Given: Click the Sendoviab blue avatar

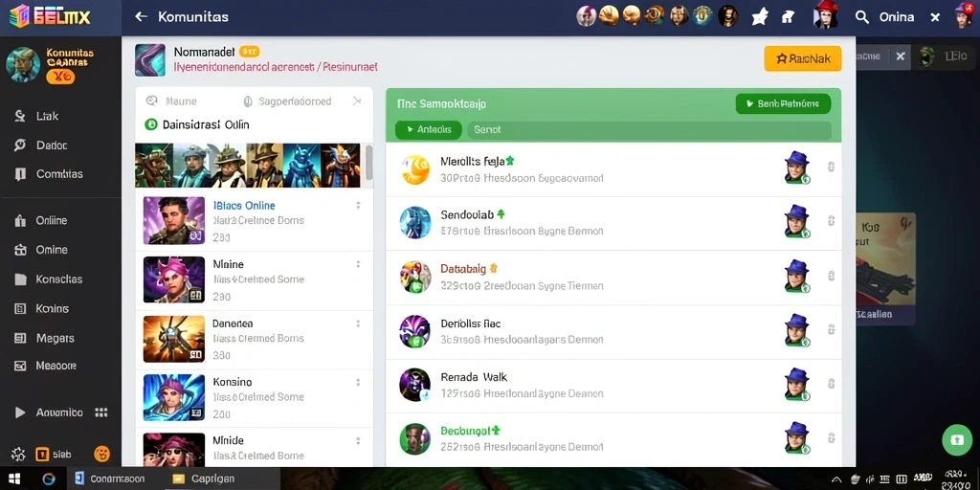Looking at the screenshot, I should [415, 222].
